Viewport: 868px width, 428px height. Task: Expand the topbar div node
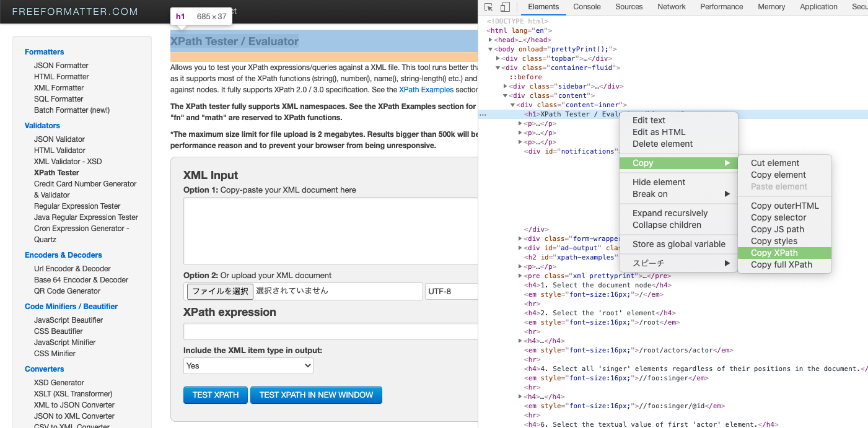[498, 58]
